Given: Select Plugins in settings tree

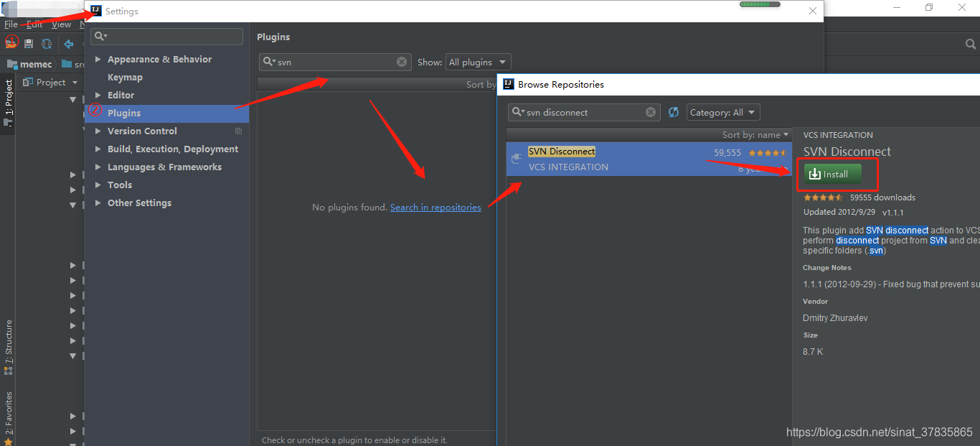Looking at the screenshot, I should click(x=166, y=113).
